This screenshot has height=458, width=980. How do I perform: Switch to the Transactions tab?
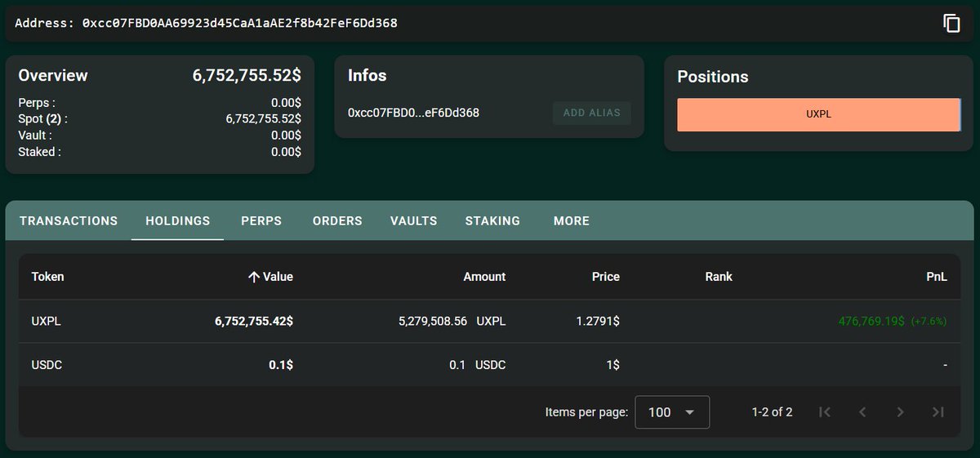pos(69,221)
